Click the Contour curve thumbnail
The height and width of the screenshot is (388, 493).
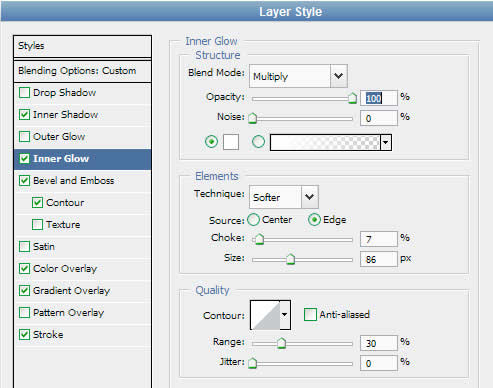265,315
